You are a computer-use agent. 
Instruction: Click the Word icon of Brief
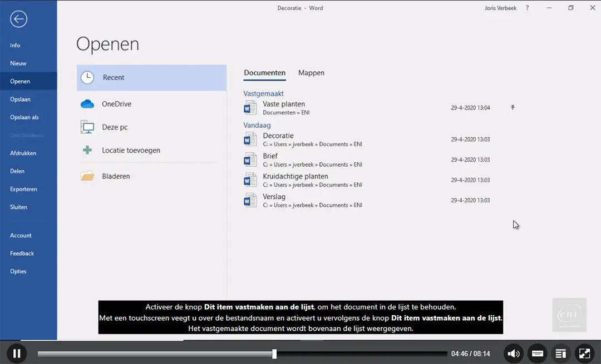tap(250, 159)
